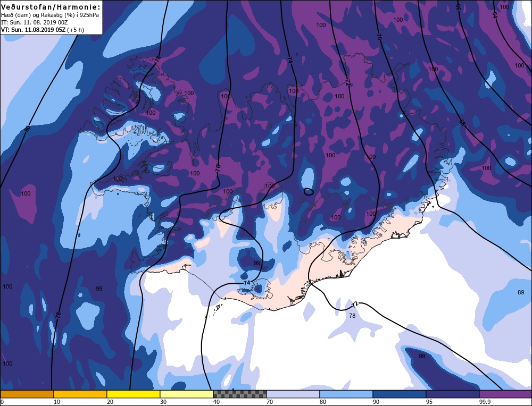Image resolution: width=532 pixels, height=406 pixels.
Task: Select the purple above-99.9 legend swatch
Action: point(505,394)
